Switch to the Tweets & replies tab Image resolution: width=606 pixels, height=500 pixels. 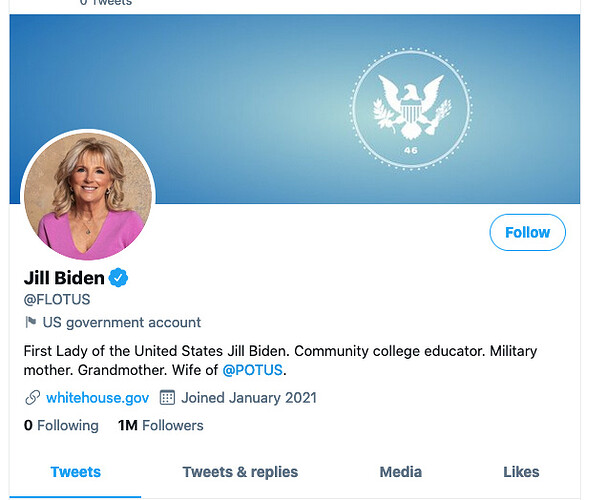point(240,472)
